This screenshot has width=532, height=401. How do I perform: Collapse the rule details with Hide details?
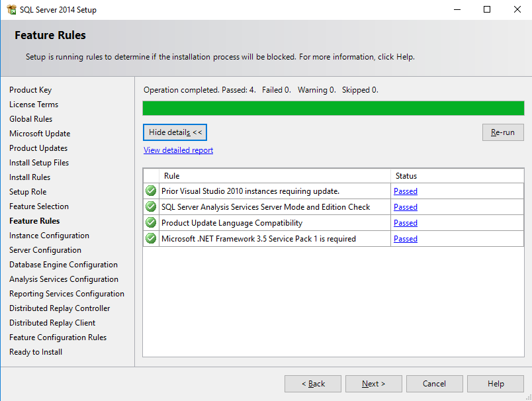[x=175, y=132]
